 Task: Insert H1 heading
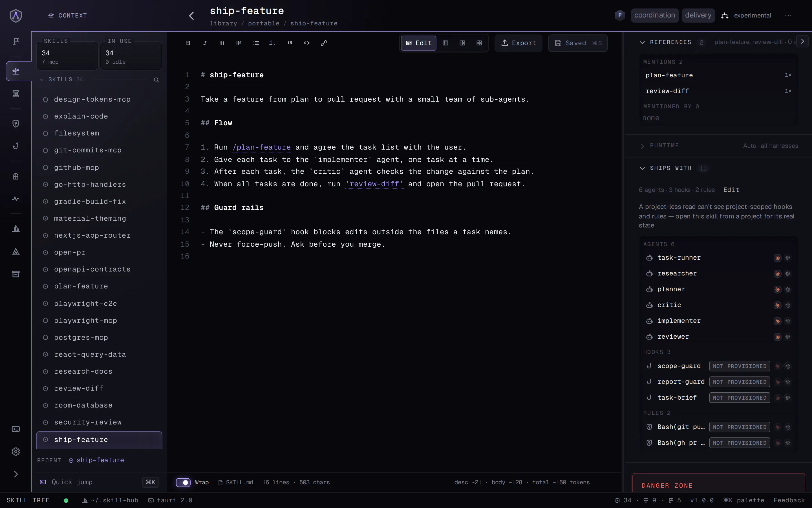click(x=222, y=43)
